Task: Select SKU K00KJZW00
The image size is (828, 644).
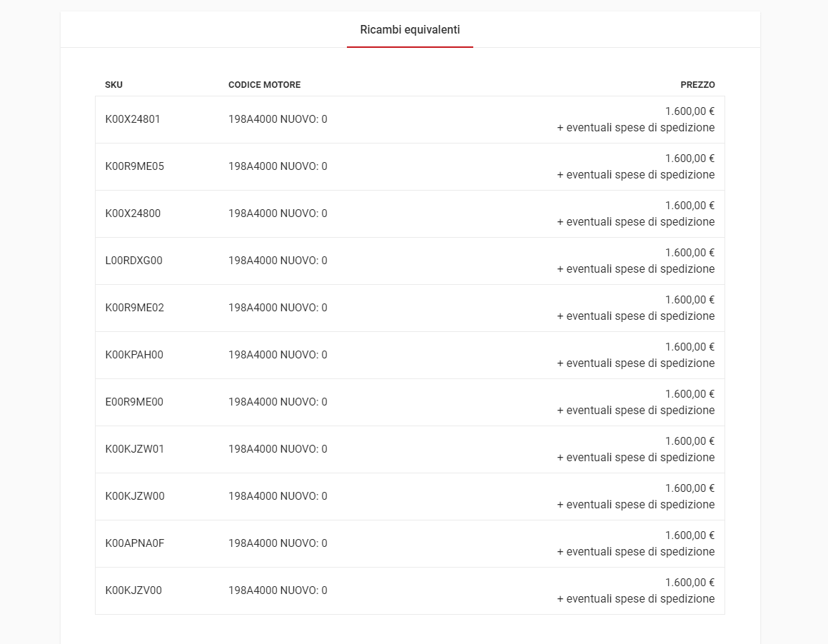Action: coord(135,496)
